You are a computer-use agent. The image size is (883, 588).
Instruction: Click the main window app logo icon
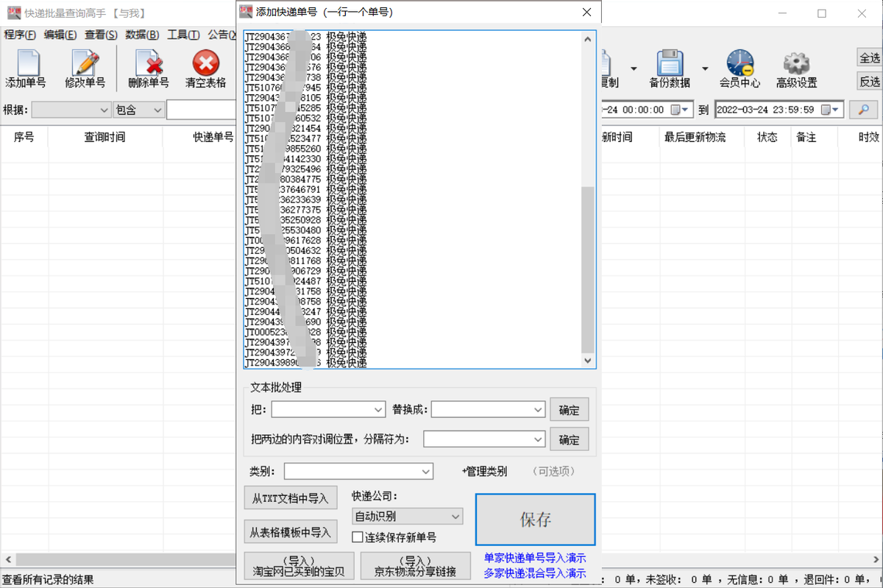click(13, 13)
